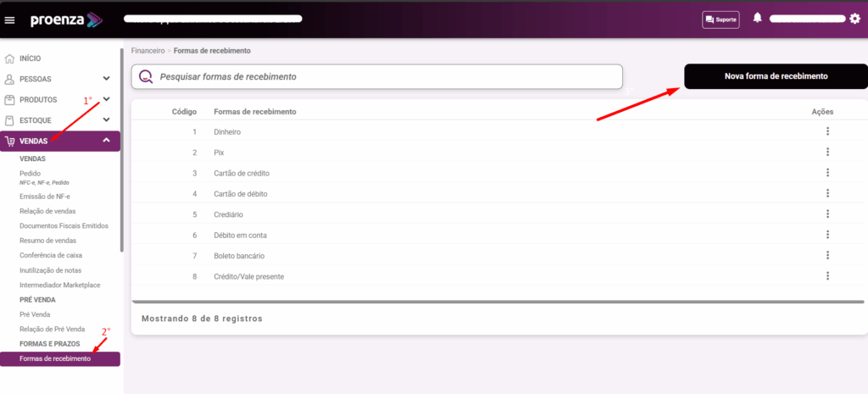Open the hamburger menu icon
Screen dimensions: 868x394
coord(10,19)
